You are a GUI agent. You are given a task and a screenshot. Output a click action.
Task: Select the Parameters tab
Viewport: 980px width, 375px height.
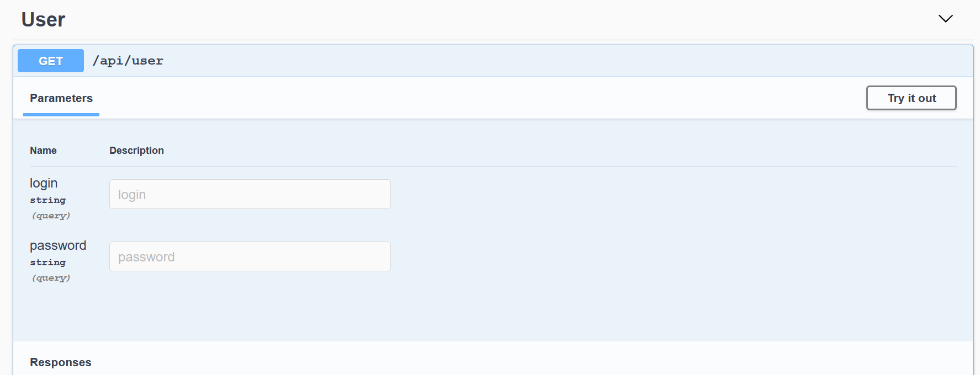pyautogui.click(x=61, y=98)
